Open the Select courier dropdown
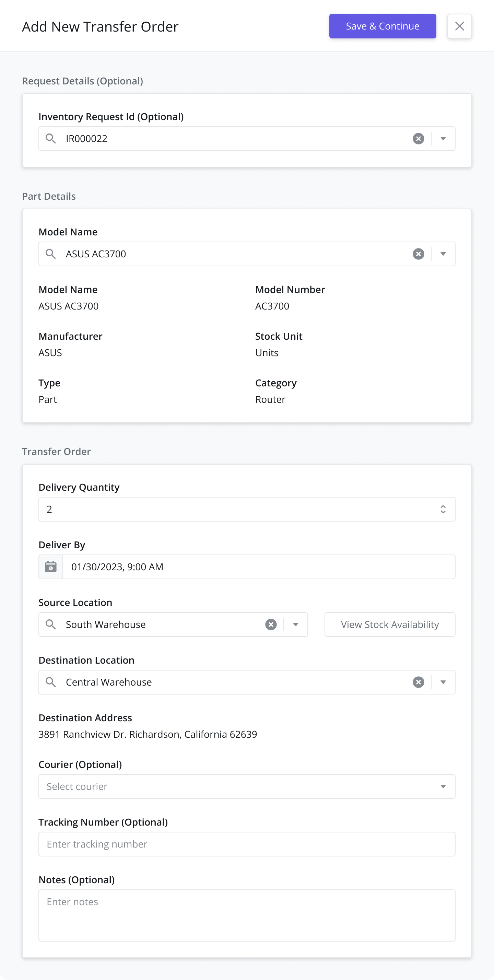This screenshot has height=980, width=494. pyautogui.click(x=247, y=786)
